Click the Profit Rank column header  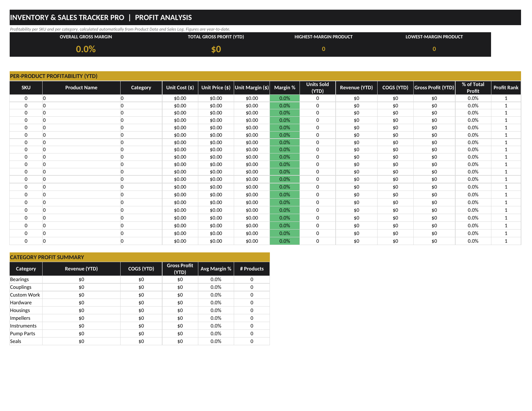(506, 88)
